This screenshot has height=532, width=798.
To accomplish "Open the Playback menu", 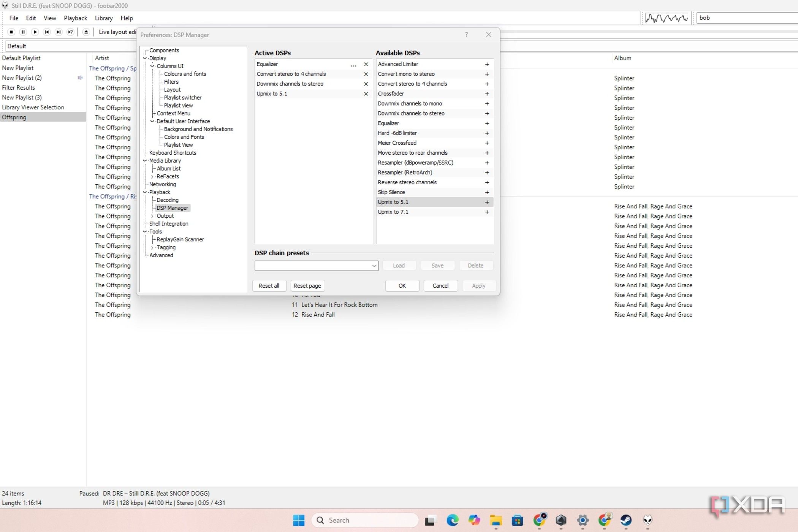I will [x=75, y=18].
